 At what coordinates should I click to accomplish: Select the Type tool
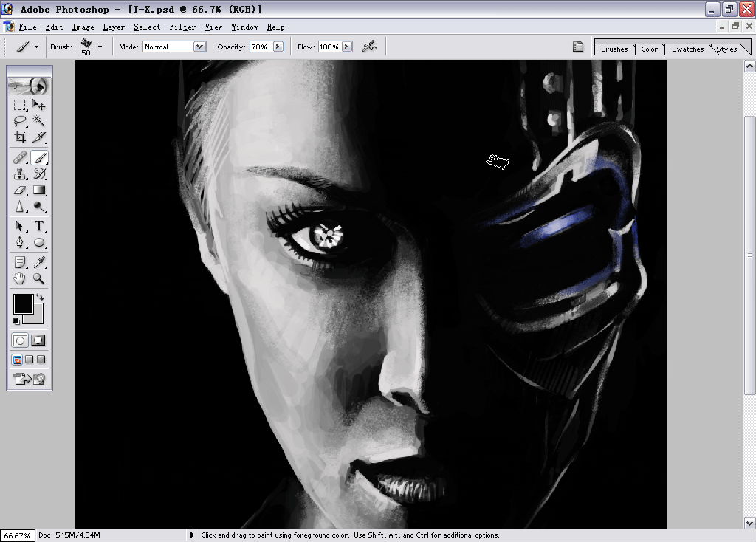point(38,226)
